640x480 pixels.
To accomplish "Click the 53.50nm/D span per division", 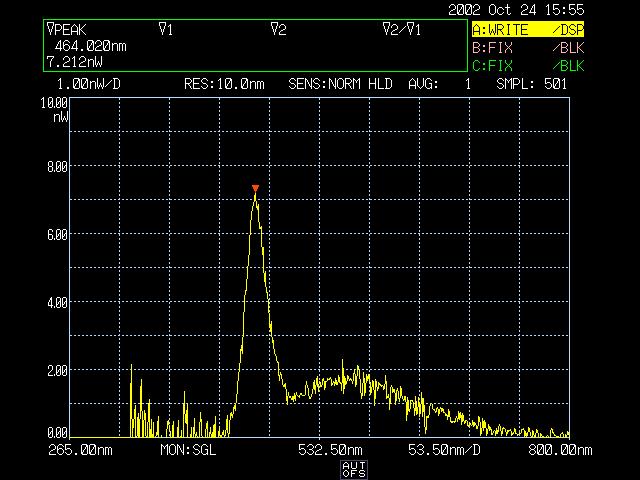I will pos(444,450).
